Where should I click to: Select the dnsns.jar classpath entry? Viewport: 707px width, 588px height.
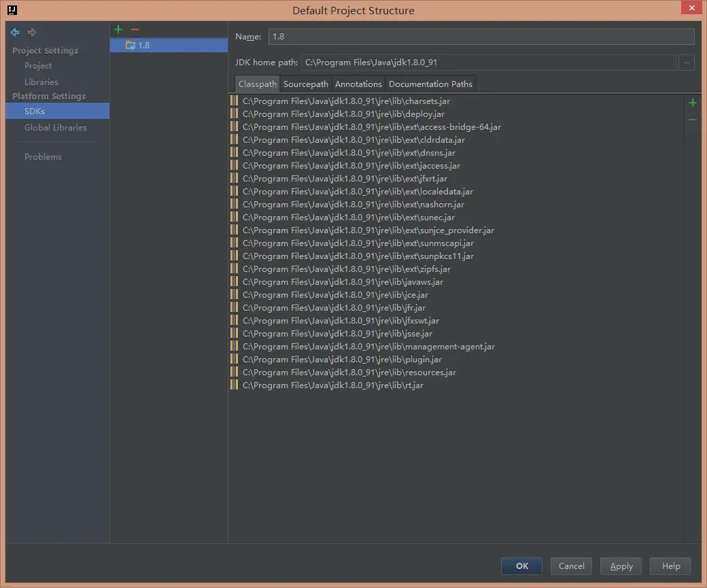click(x=349, y=152)
